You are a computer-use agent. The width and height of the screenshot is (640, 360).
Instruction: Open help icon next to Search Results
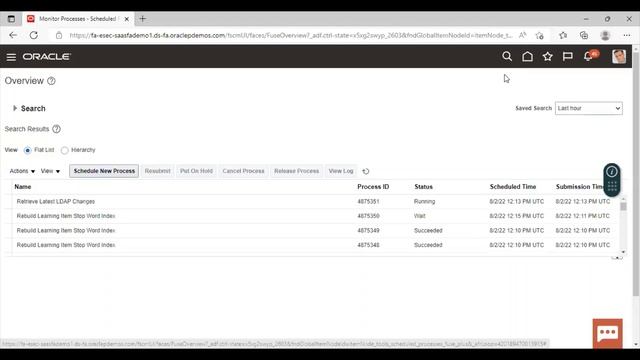56,129
